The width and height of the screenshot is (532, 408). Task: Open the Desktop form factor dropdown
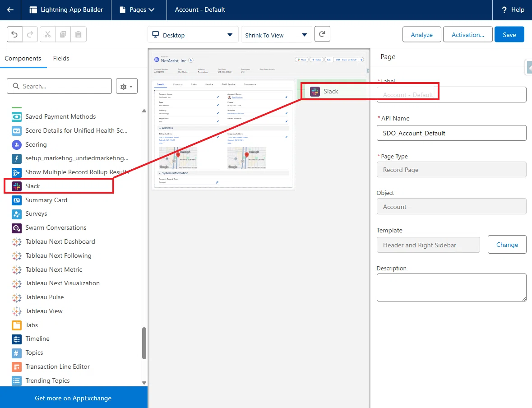coord(193,35)
